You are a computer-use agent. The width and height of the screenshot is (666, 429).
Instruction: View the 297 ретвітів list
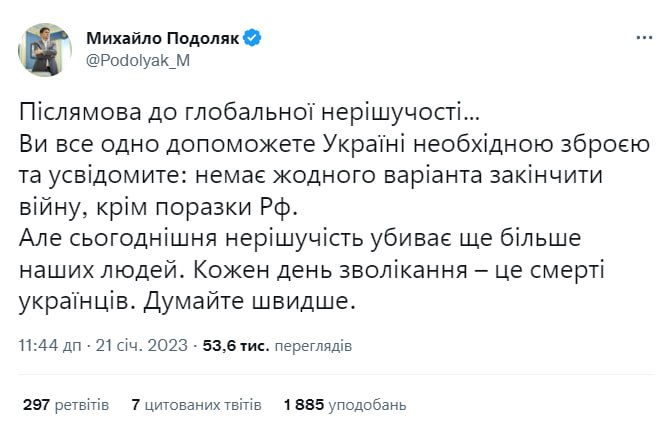[x=66, y=405]
